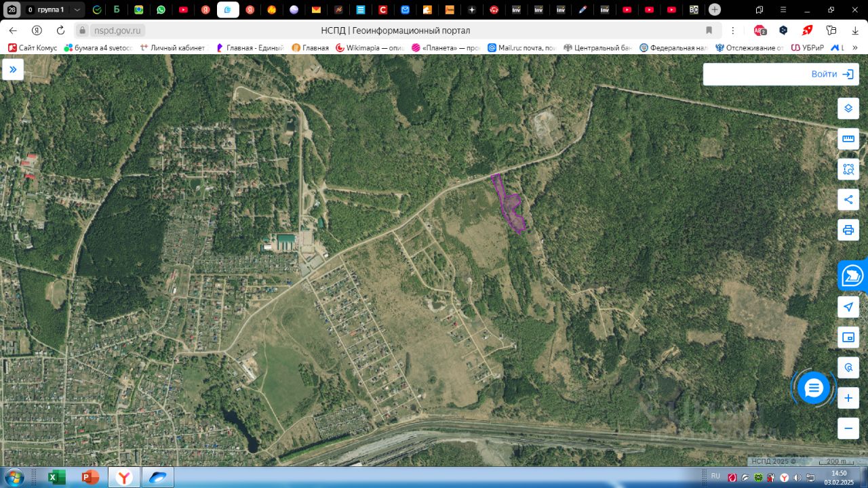This screenshot has width=868, height=488.
Task: Switch to the green letter Б tab
Action: tap(117, 10)
